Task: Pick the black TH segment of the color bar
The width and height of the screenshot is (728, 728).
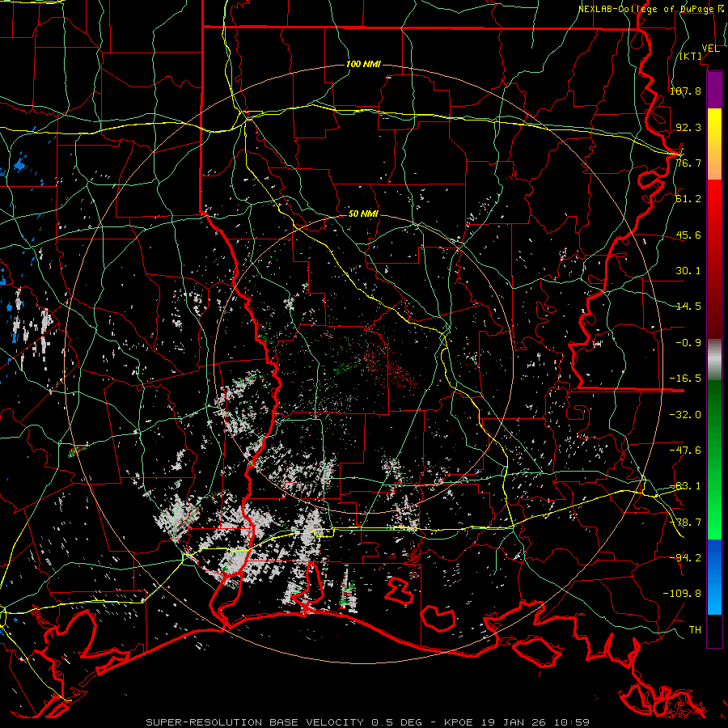Action: [714, 631]
